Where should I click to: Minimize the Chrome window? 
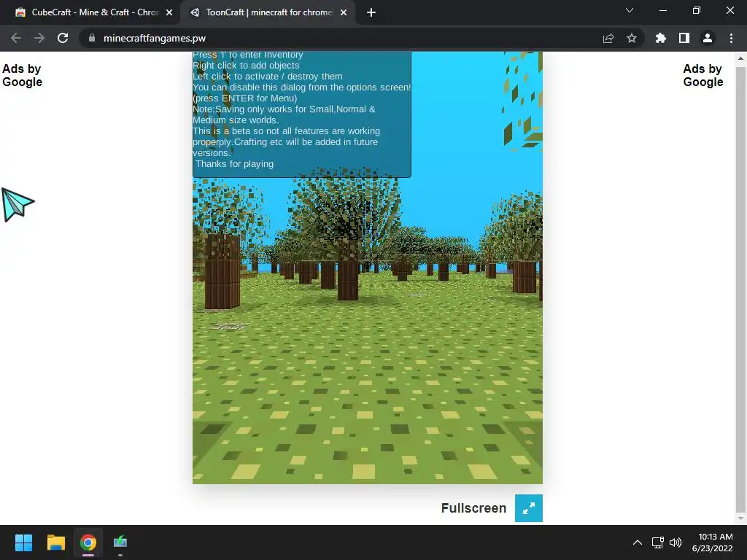click(663, 10)
